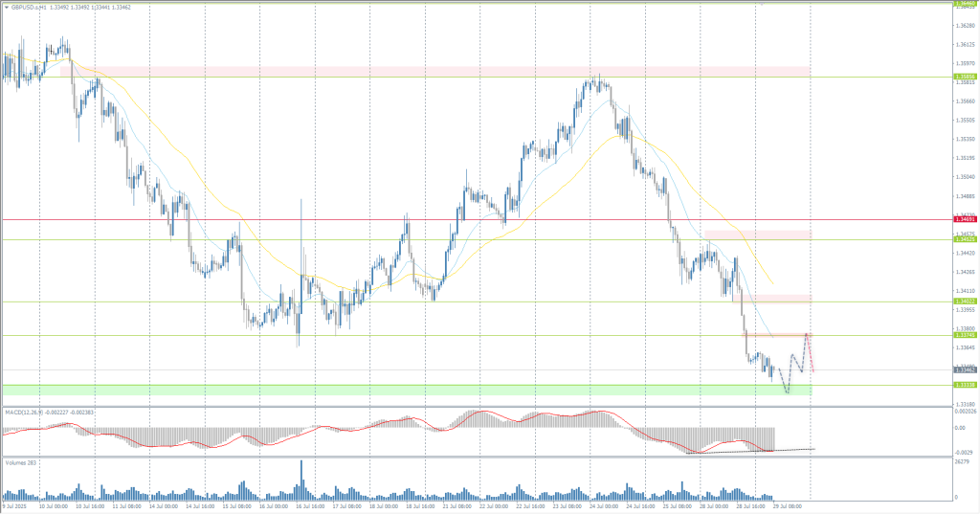Click the 1.34022 level price tag
This screenshot has width=980, height=514.
965,302
